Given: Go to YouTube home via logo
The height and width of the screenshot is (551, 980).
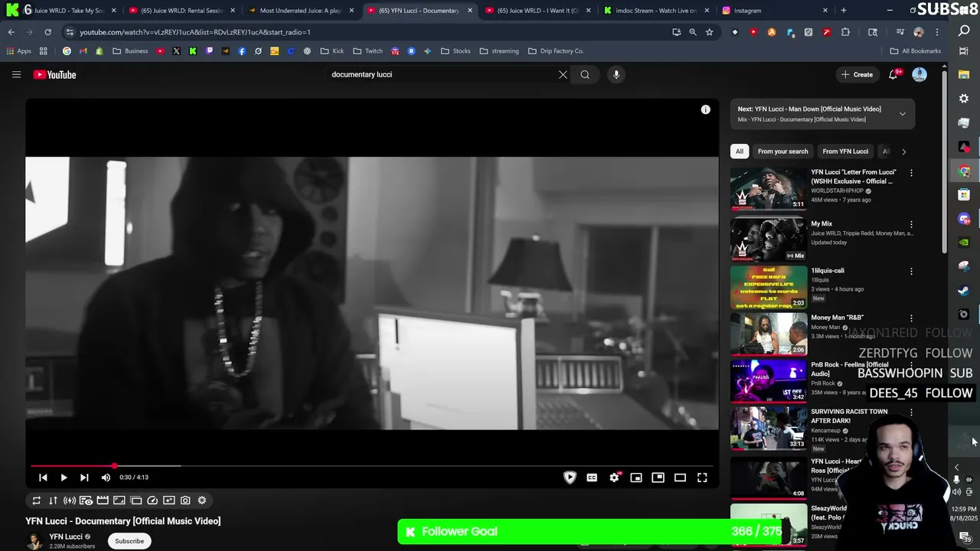Looking at the screenshot, I should pyautogui.click(x=54, y=74).
